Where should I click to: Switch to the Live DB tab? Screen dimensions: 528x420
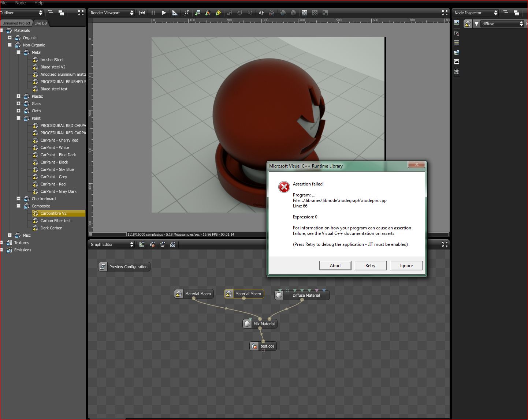click(x=40, y=23)
